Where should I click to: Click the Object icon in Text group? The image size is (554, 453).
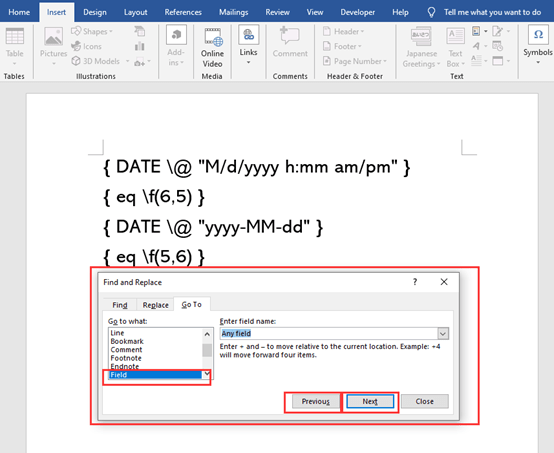[497, 61]
